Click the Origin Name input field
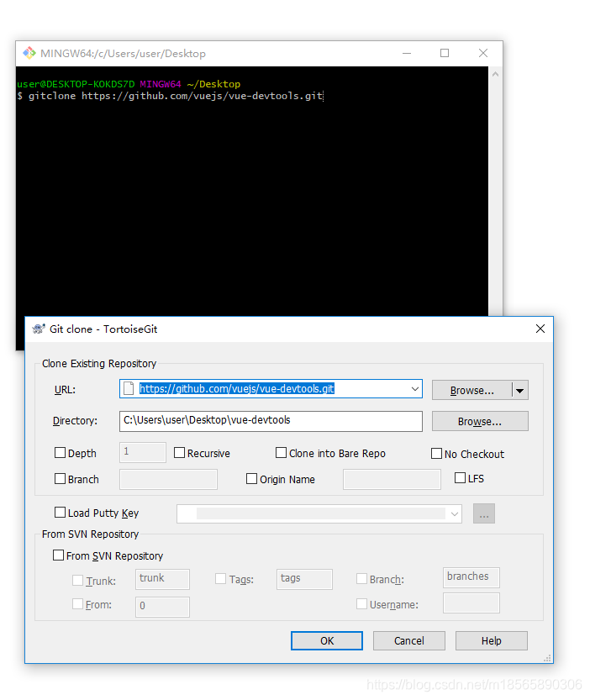This screenshot has height=700, width=590. 392,479
